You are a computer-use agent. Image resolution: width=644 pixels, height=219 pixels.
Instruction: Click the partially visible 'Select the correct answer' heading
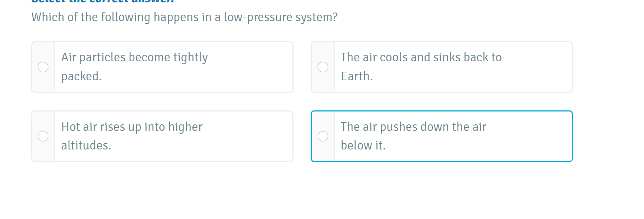[103, 1]
